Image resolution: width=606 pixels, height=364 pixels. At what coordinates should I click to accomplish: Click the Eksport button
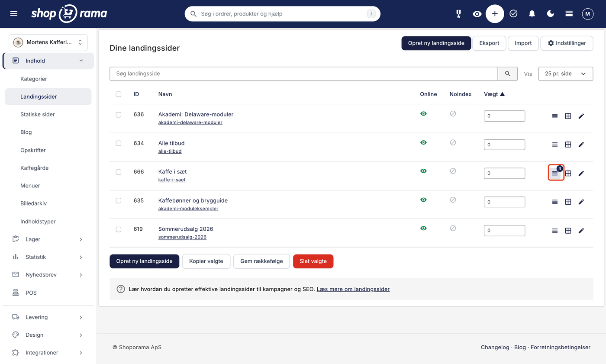coord(489,43)
